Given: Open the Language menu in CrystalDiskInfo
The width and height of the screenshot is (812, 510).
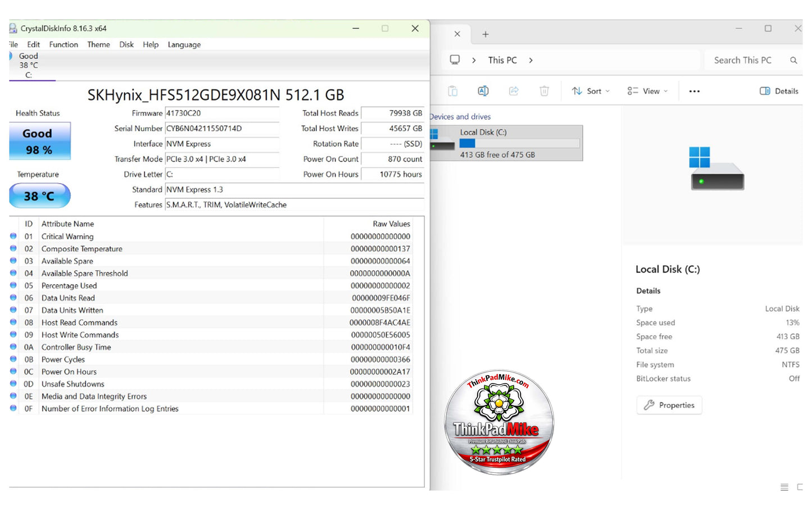Looking at the screenshot, I should [184, 44].
